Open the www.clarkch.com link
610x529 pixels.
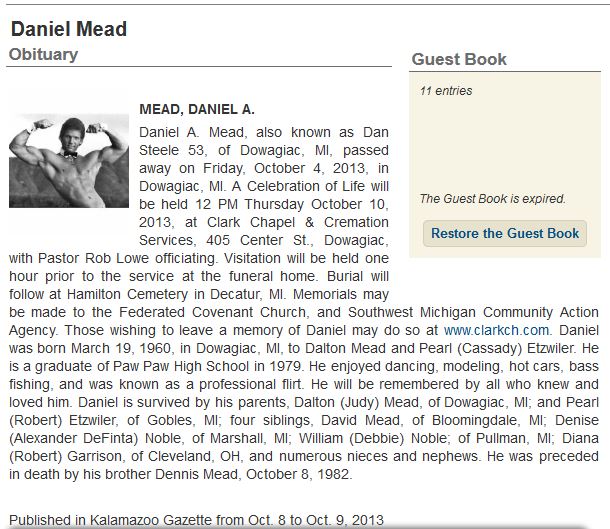(x=496, y=330)
